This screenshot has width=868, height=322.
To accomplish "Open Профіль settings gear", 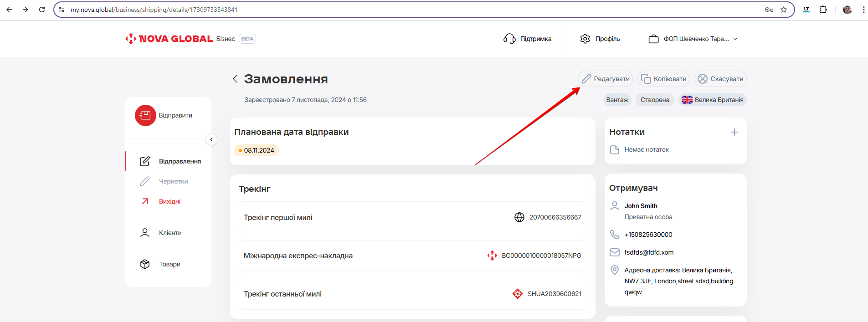I will pyautogui.click(x=585, y=39).
